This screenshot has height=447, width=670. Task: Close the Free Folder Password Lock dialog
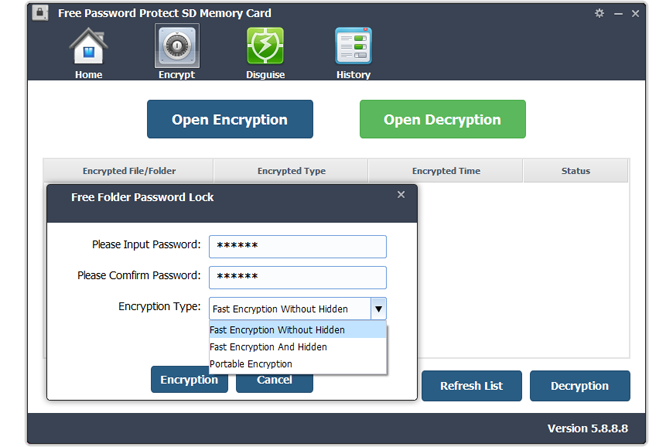tap(401, 195)
